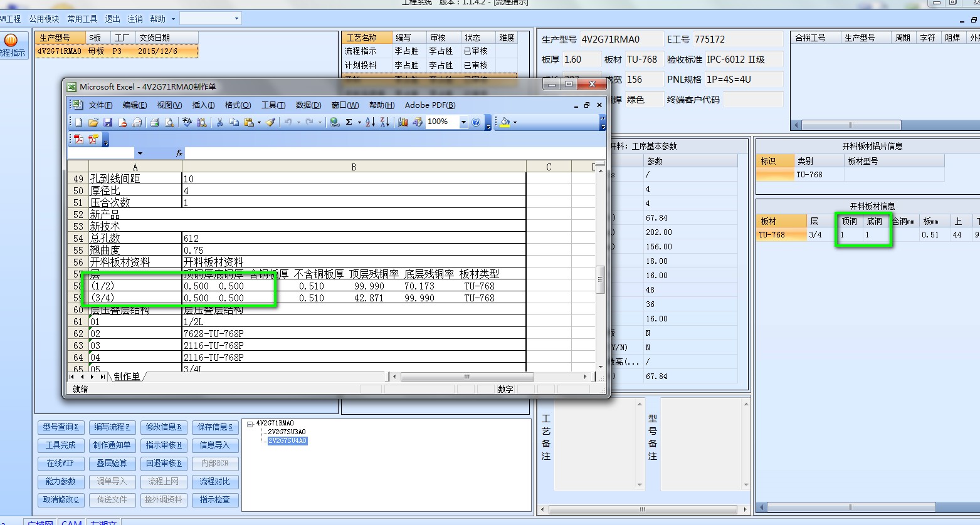
Task: Sort ascending with the A-Z icon
Action: pos(370,122)
